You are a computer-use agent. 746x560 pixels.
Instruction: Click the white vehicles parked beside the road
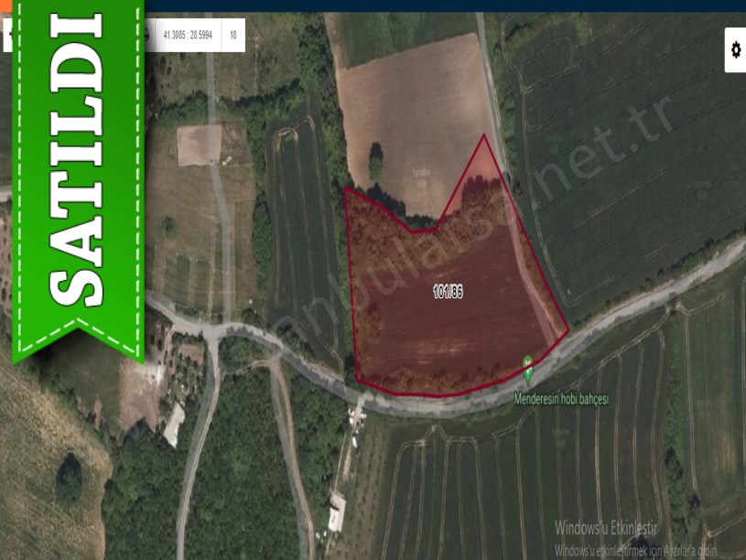tap(356, 418)
